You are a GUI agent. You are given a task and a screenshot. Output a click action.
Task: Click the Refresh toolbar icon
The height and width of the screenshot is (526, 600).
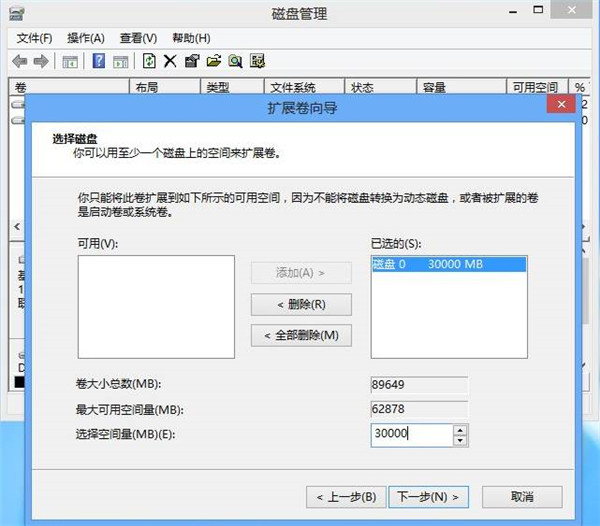pyautogui.click(x=150, y=61)
